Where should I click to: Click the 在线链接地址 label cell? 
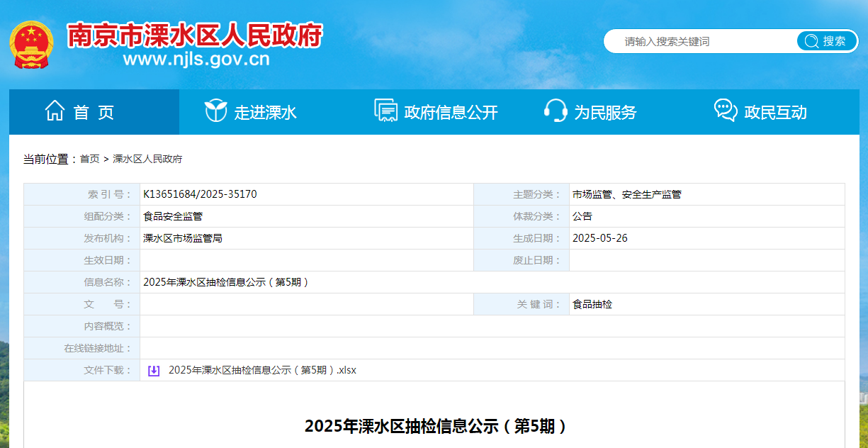(81, 348)
